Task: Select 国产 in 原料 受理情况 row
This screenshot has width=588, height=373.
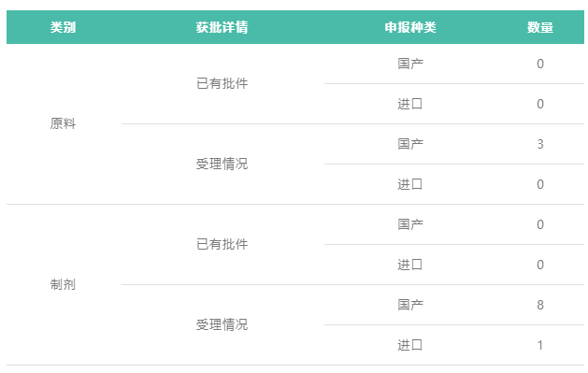Action: tap(410, 144)
